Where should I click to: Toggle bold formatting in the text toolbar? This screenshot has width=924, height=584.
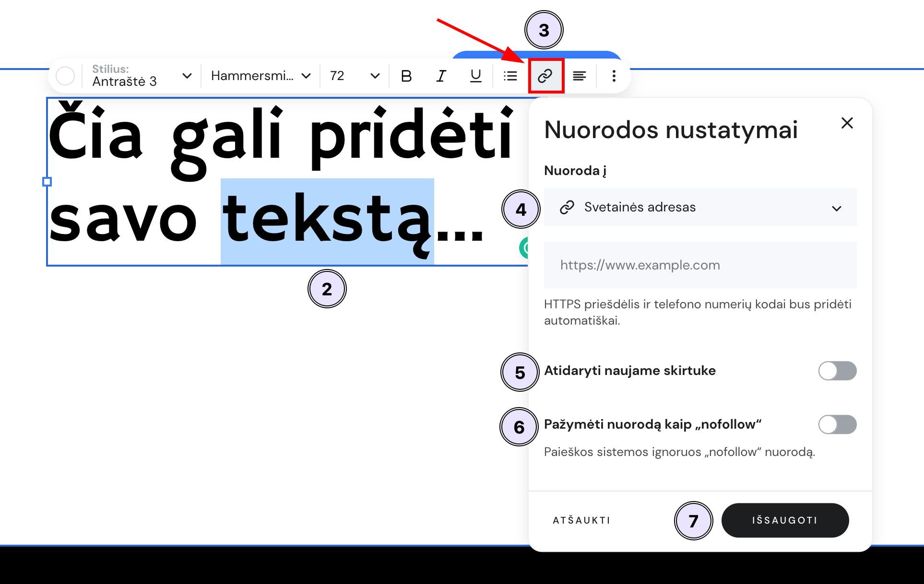point(406,75)
